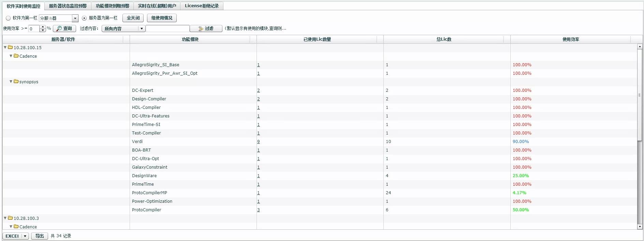The width and height of the screenshot is (644, 241).
Task: Click the vertical scrollbar thumb
Action: tap(640, 95)
